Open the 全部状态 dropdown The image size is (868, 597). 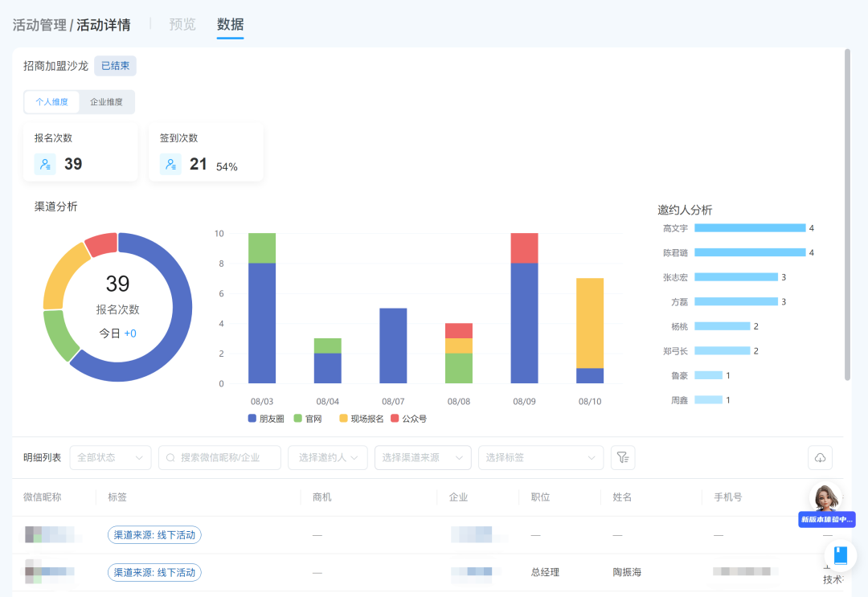point(110,457)
